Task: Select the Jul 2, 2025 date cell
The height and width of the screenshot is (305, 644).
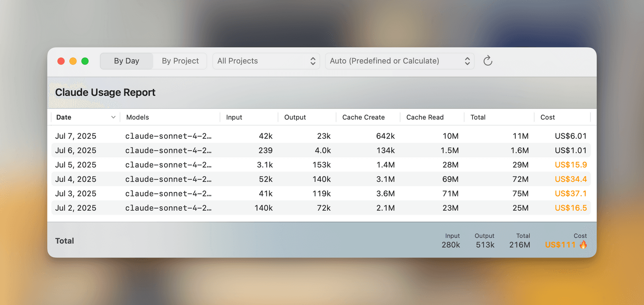Action: pos(76,208)
